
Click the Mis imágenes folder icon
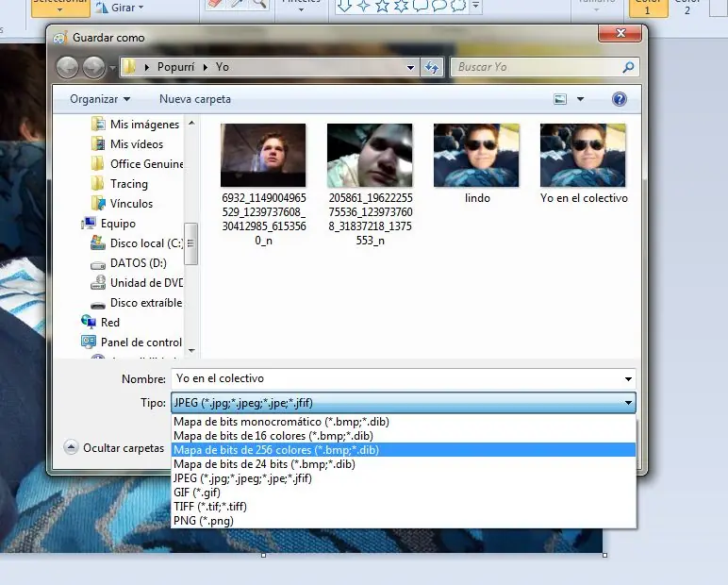(x=98, y=124)
